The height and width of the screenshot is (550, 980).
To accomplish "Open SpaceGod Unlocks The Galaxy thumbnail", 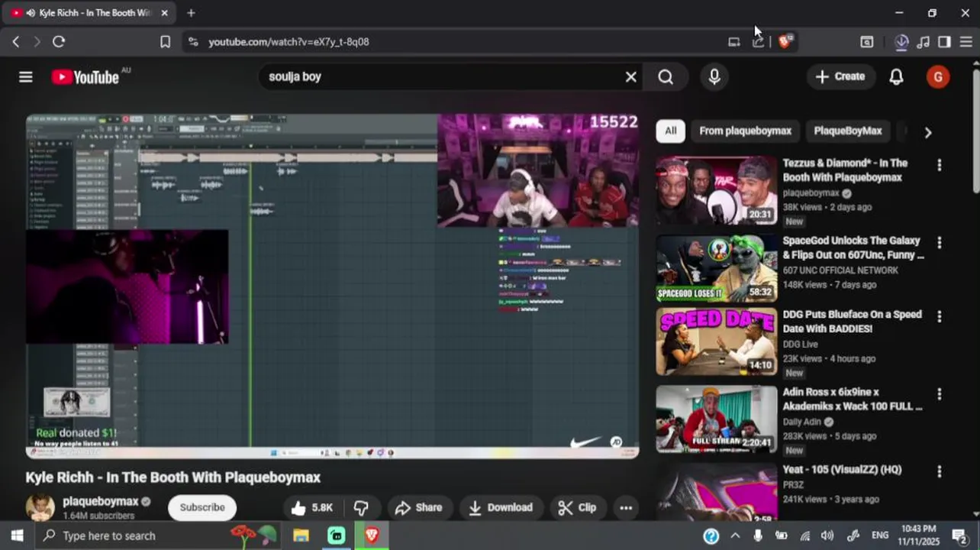I will (716, 268).
